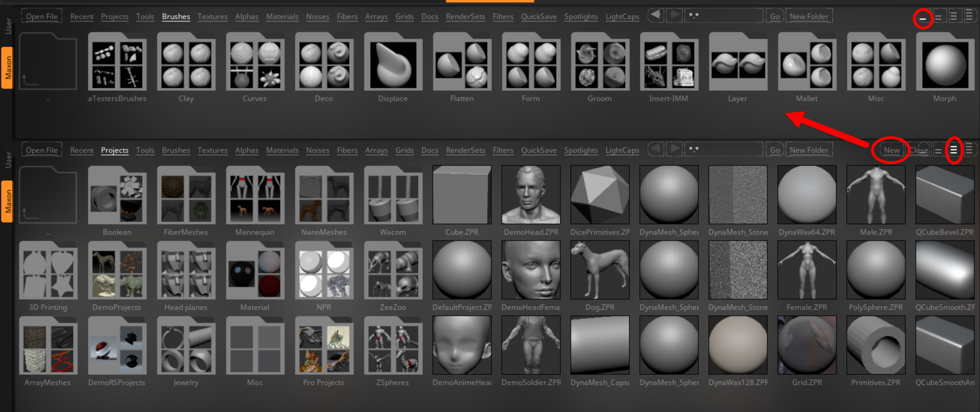Select the Maxon side tab in lower panel
The width and height of the screenshot is (980, 412).
pos(7,201)
